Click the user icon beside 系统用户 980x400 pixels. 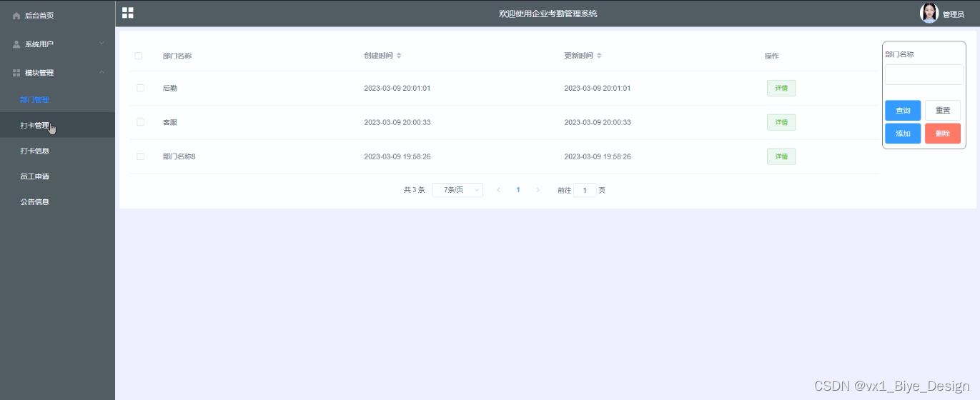pos(16,44)
